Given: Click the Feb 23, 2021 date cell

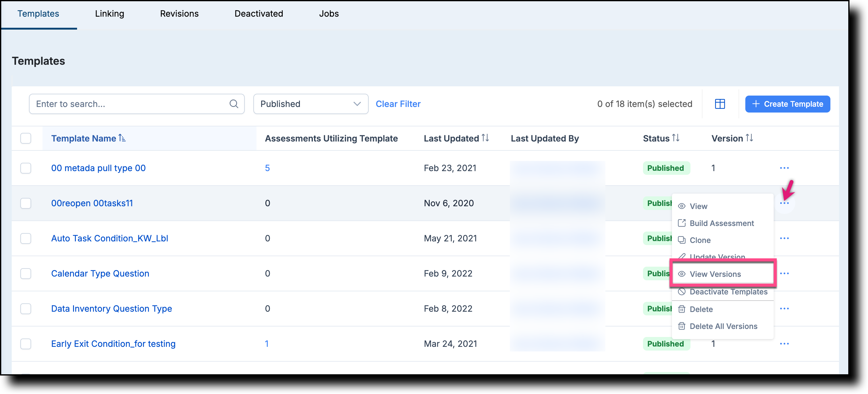Looking at the screenshot, I should (x=449, y=168).
